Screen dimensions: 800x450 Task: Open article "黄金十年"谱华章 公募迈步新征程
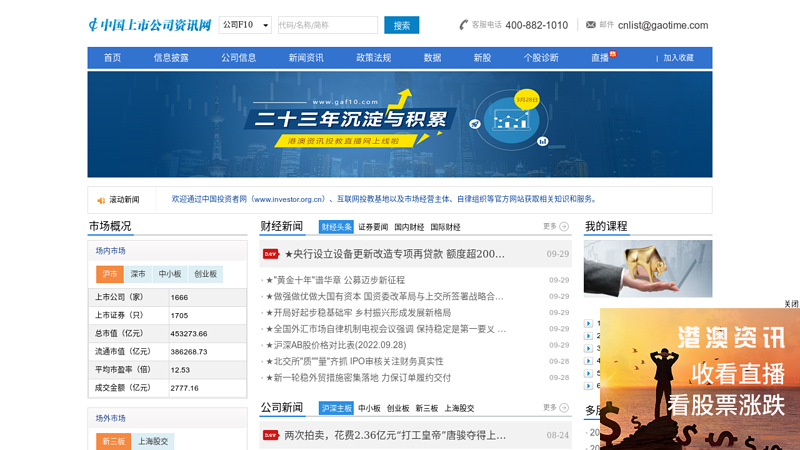[x=335, y=280]
